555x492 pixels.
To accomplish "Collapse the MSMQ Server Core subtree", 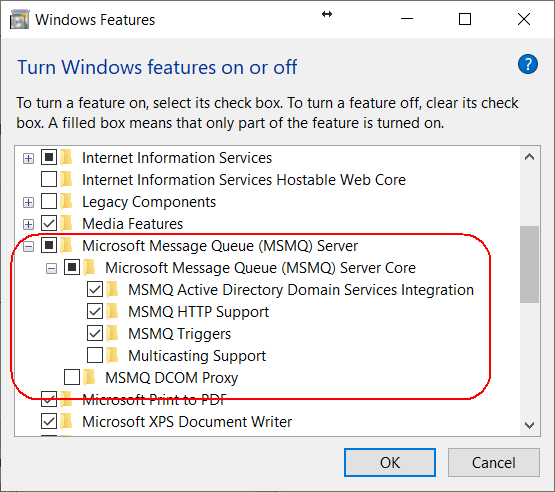I will [51, 269].
